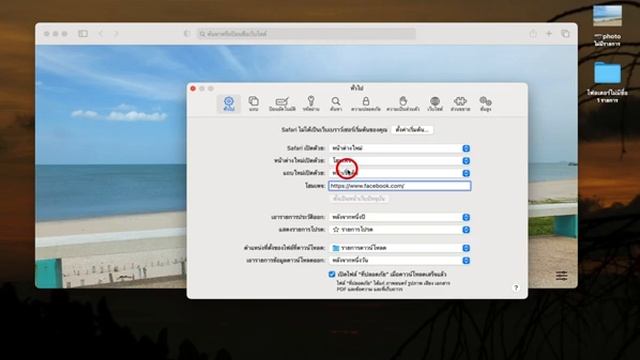
Task: Open the Passwords pane with key icon
Action: pos(311,104)
